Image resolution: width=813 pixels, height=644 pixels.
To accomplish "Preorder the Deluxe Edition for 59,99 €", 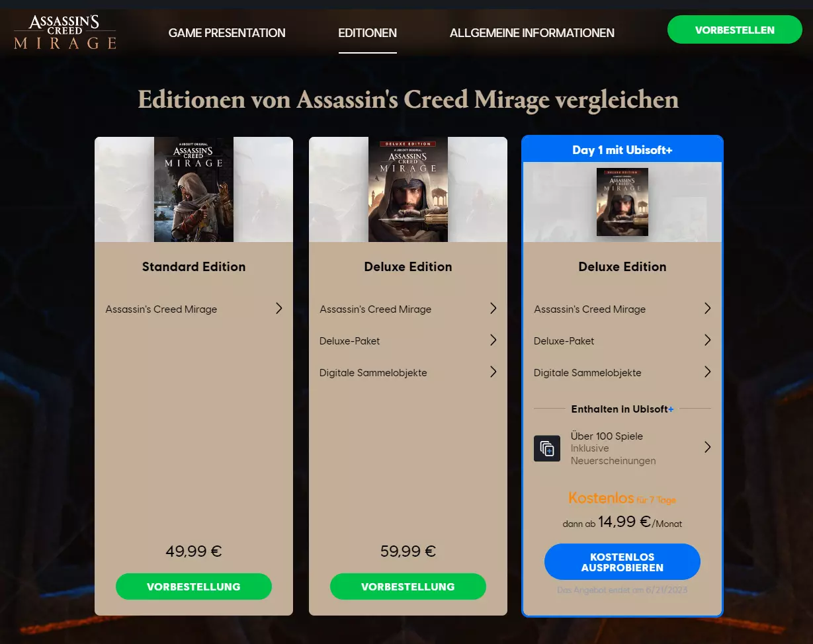I will (x=408, y=586).
